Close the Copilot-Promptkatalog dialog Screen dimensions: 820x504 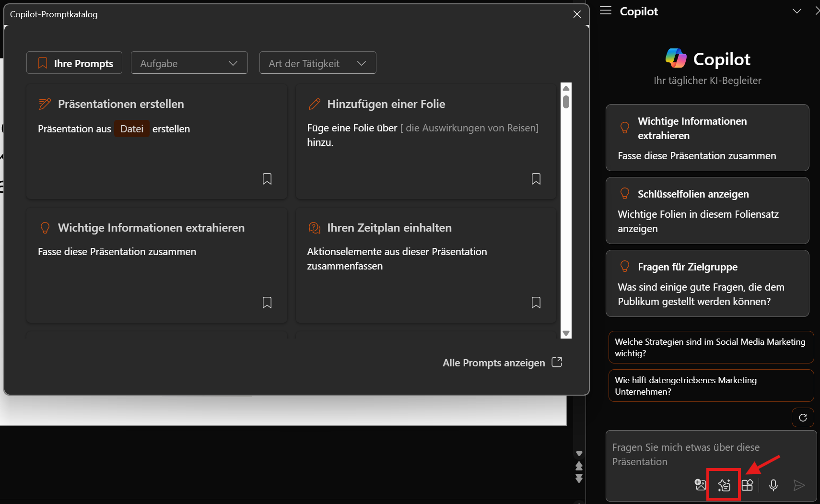pos(577,14)
